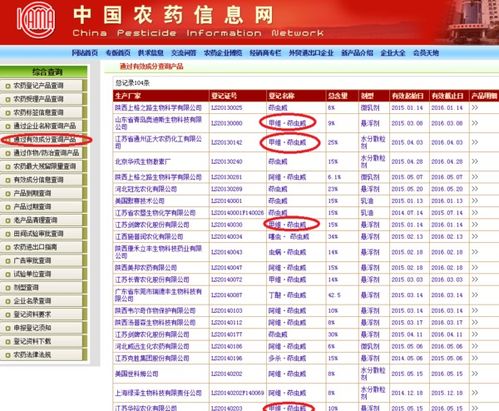Select 农药登记产品查询 in the sidebar
The image size is (499, 411).
38,86
